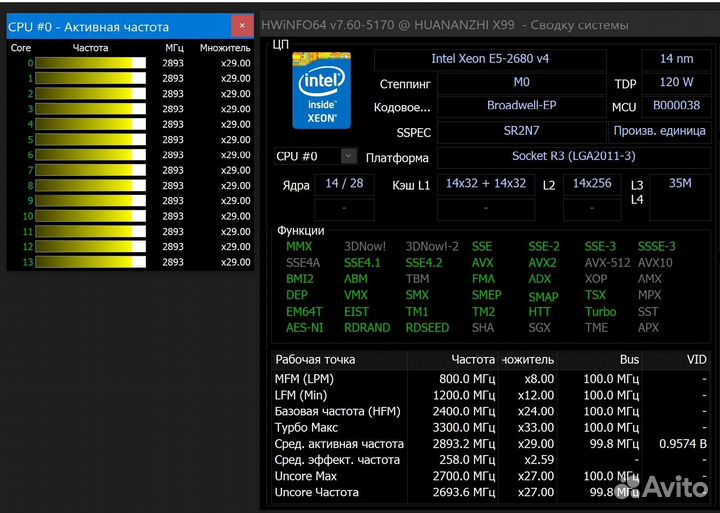720x513 pixels.
Task: Select the Сред. активная частота row
Action: click(490, 444)
